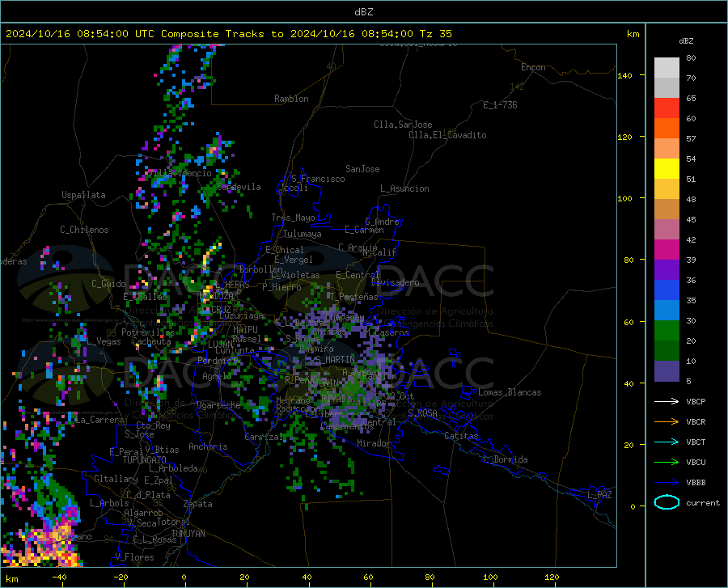Click the 'TUNUYAN' map label
This screenshot has height=588, width=728.
188,534
